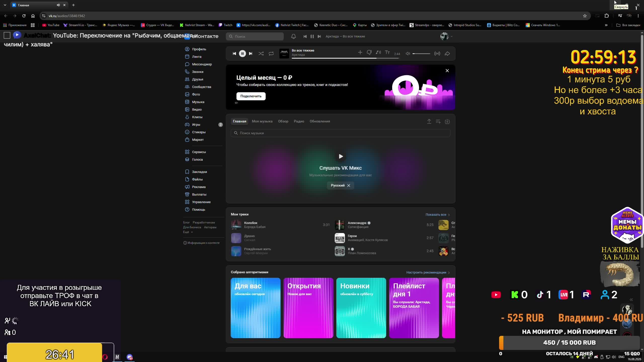644x362 pixels.
Task: Create a new playlist icon
Action: (x=438, y=121)
